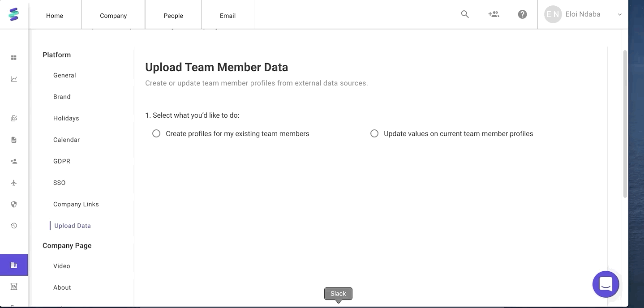Open the chat widget bubble

605,284
